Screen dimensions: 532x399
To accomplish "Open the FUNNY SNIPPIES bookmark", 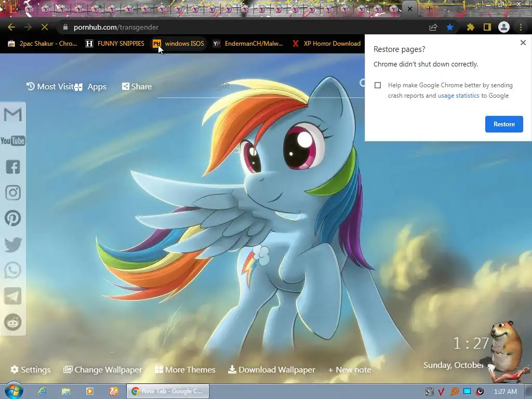I will pos(115,44).
